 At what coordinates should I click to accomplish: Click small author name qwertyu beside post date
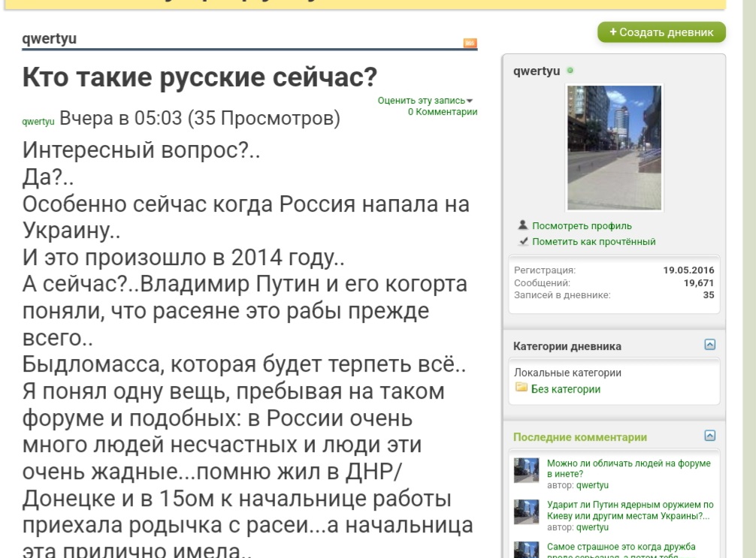pyautogui.click(x=38, y=122)
